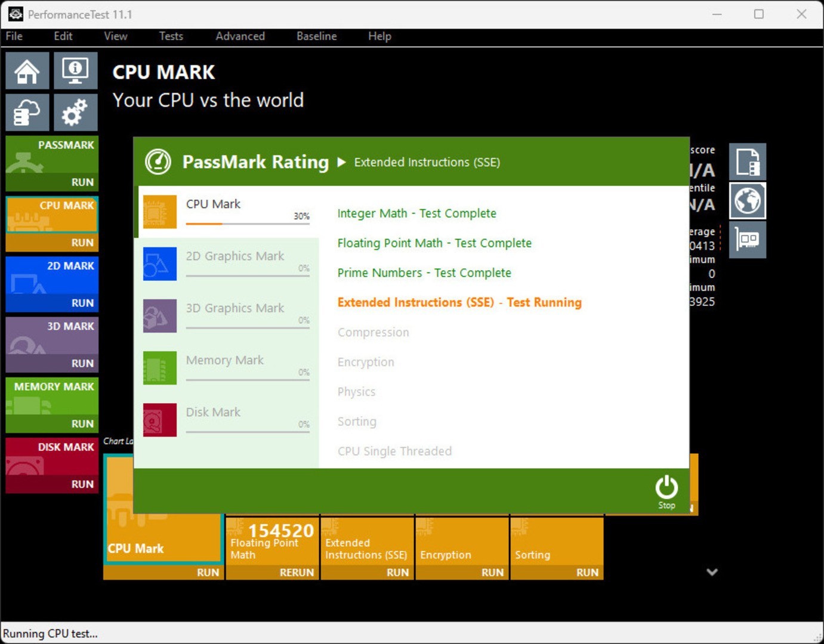Image resolution: width=824 pixels, height=644 pixels.
Task: Expand more tests with the down chevron
Action: pyautogui.click(x=712, y=572)
